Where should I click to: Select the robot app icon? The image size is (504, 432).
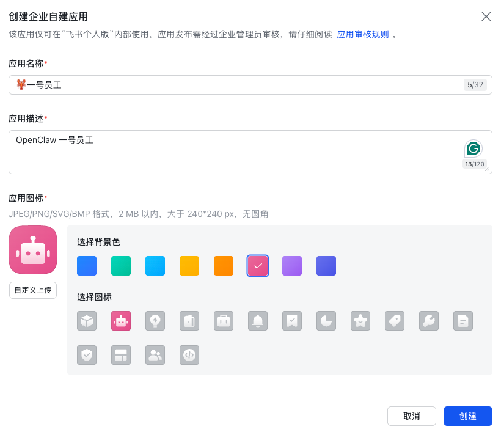coord(121,321)
